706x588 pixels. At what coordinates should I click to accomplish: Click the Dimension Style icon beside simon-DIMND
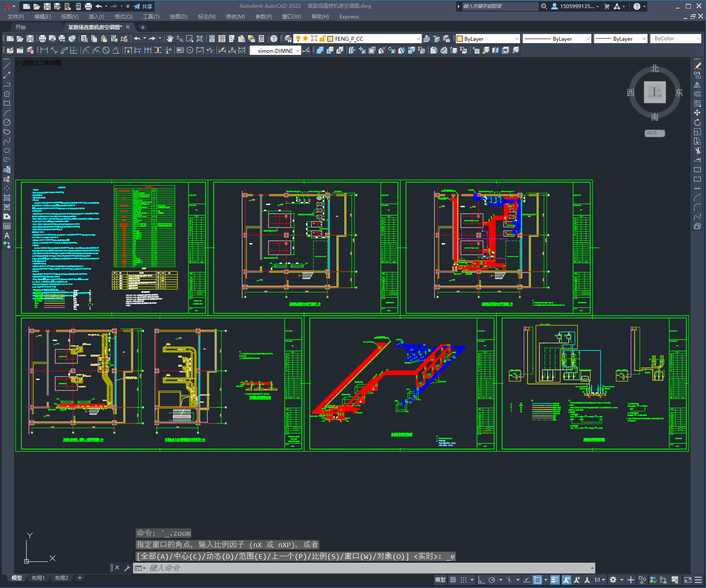click(306, 50)
